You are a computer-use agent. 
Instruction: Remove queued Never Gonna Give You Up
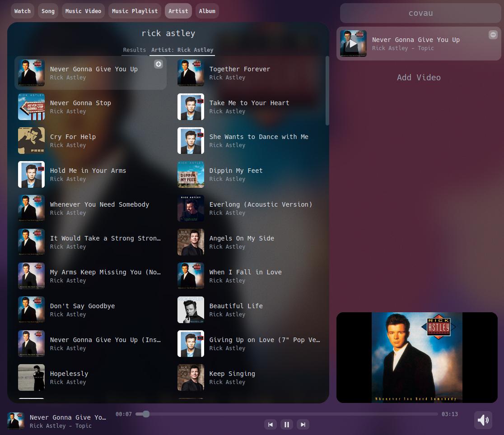pos(493,35)
